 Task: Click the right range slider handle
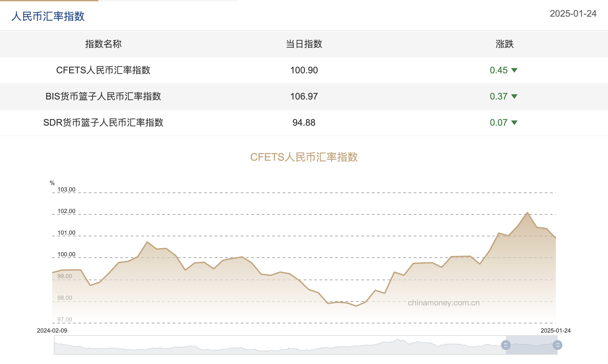pos(557,345)
